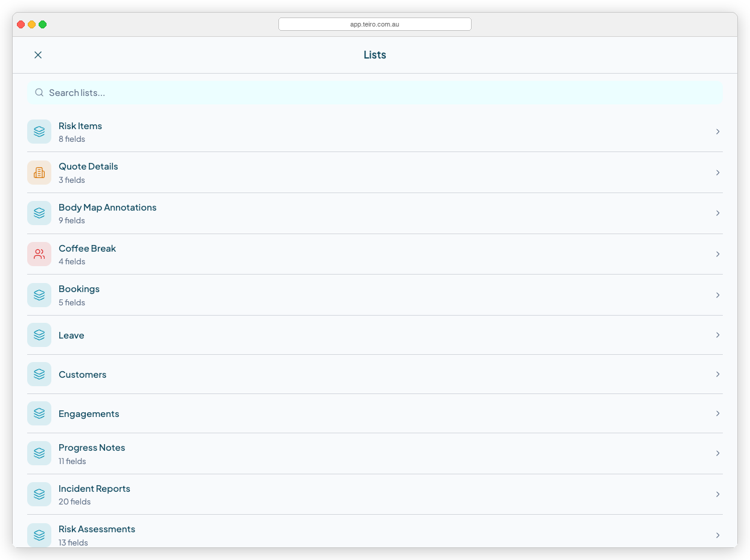
Task: Click the Customers stack icon
Action: pos(39,374)
